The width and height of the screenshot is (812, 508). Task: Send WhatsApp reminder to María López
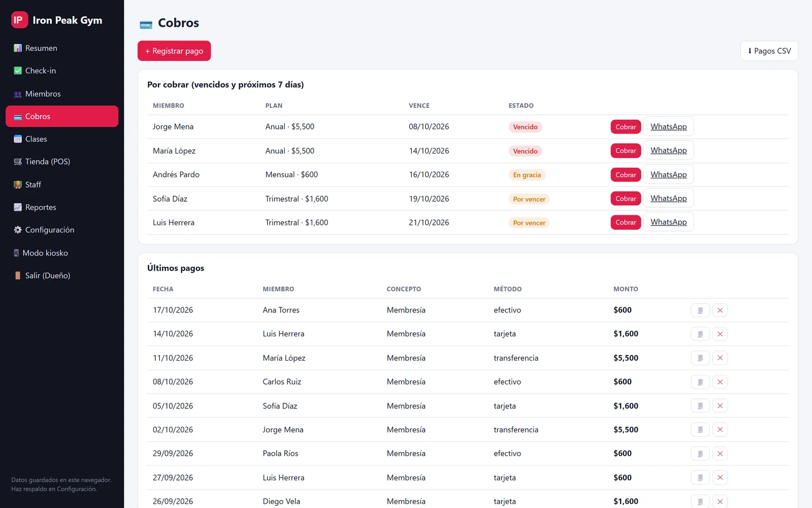click(668, 150)
